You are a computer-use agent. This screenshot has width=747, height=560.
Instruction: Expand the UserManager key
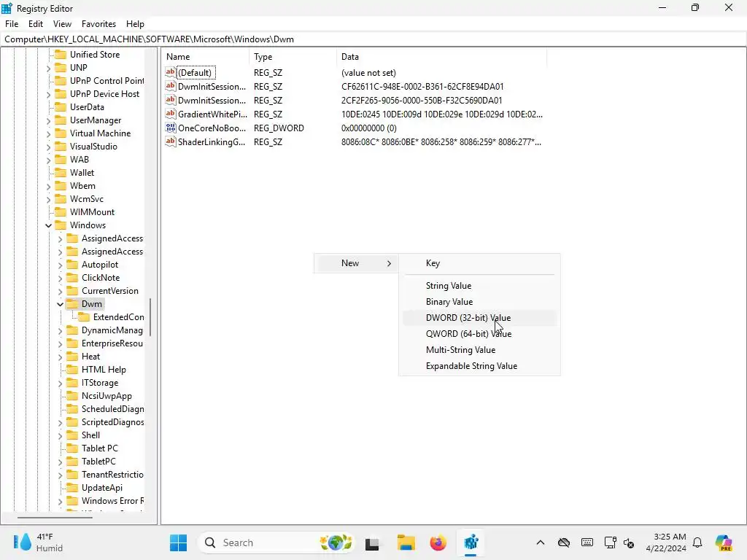pyautogui.click(x=49, y=120)
